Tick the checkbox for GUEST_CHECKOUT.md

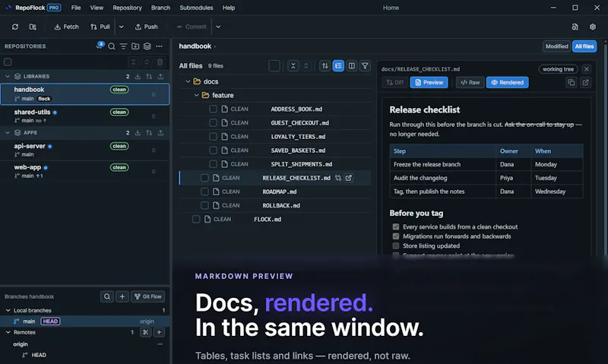[213, 123]
